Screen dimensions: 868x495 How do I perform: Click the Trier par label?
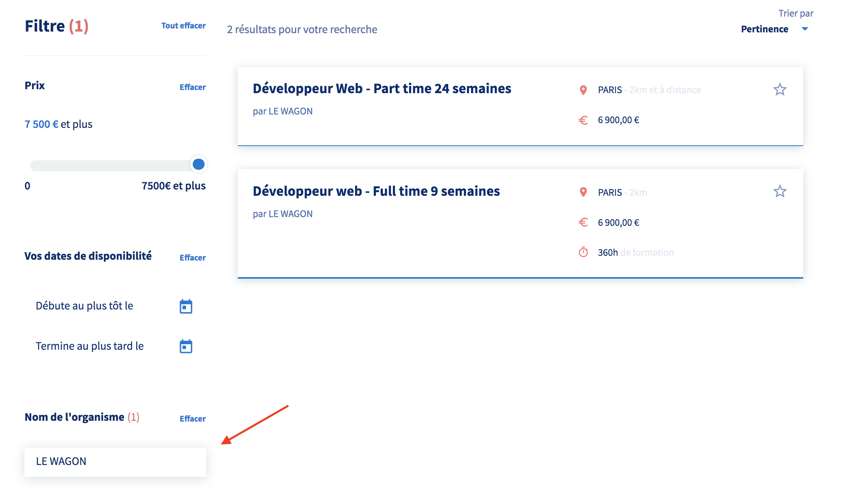tap(796, 13)
